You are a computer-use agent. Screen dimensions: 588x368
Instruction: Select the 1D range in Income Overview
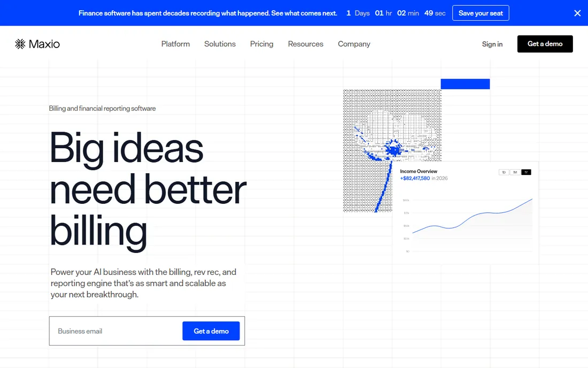pos(504,172)
